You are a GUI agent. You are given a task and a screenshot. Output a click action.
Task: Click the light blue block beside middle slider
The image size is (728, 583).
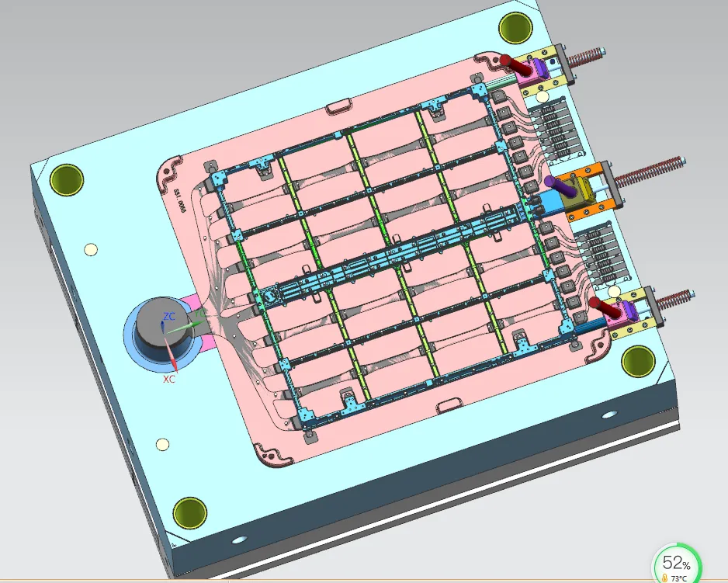tap(551, 204)
